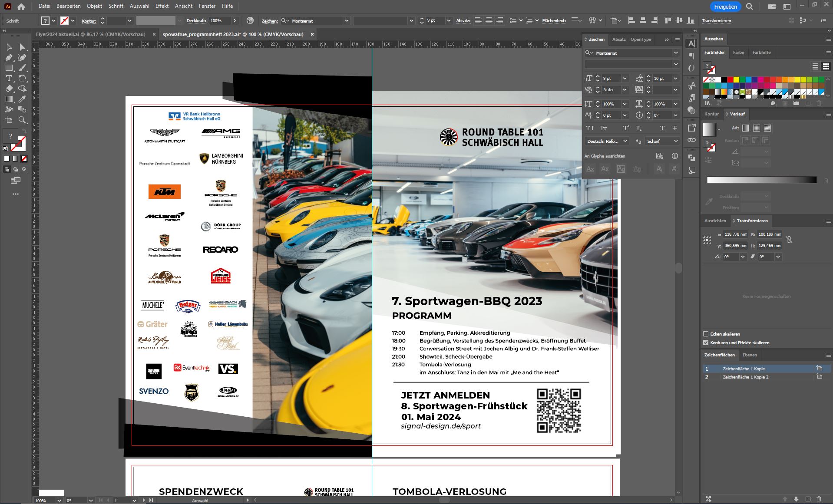This screenshot has height=504, width=833.
Task: Open the Datei menu
Action: (x=44, y=6)
